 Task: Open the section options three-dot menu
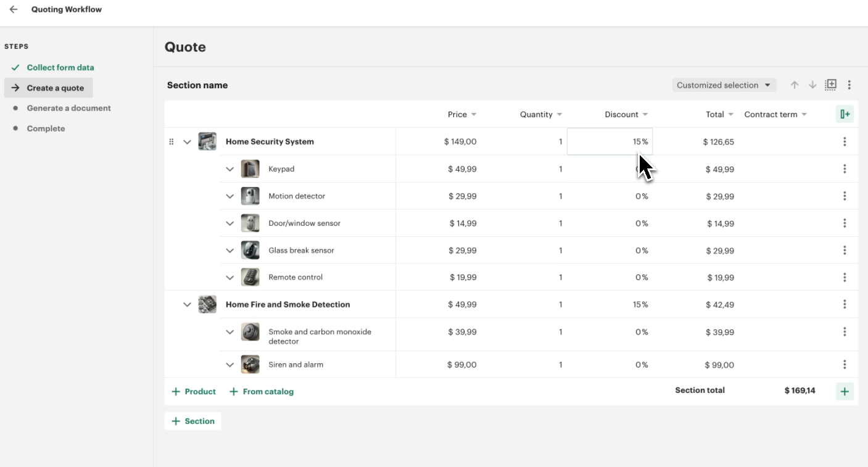click(849, 85)
